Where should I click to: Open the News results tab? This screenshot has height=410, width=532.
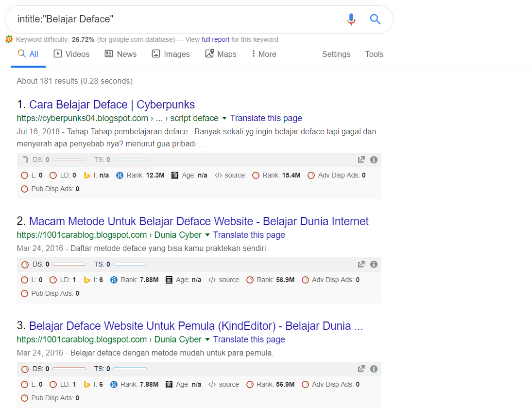[x=120, y=54]
